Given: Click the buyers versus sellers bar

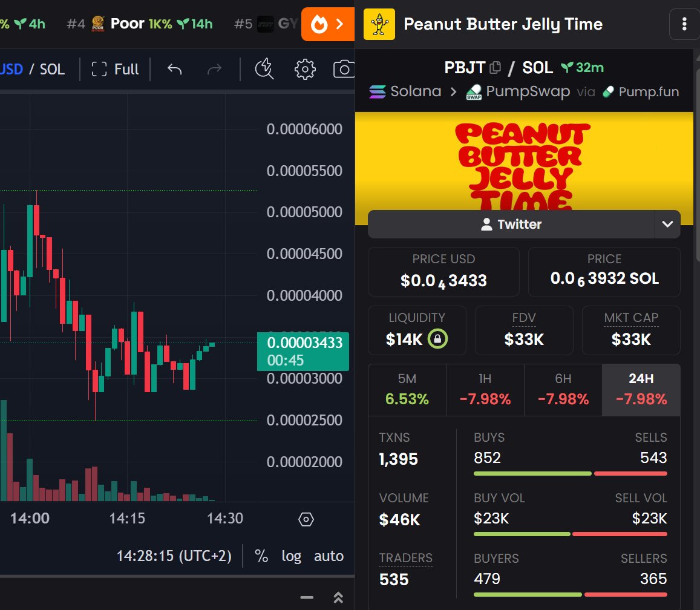Looking at the screenshot, I should 570,595.
